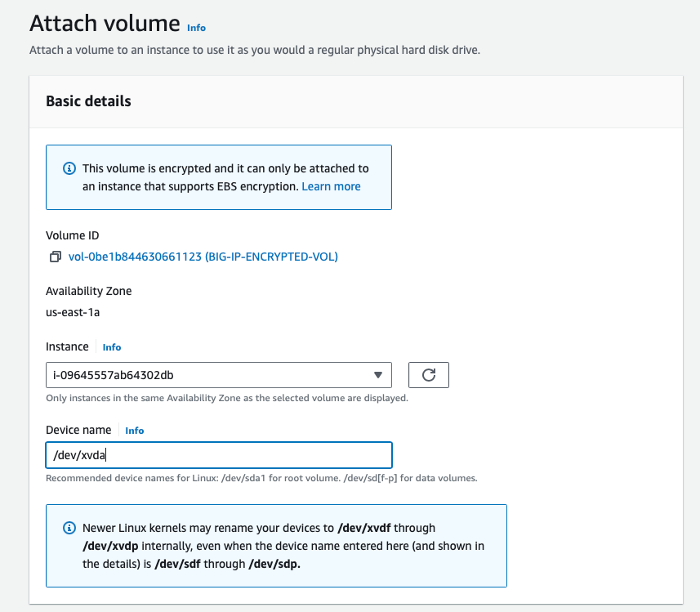Click the recommended device names hint text

point(261,478)
